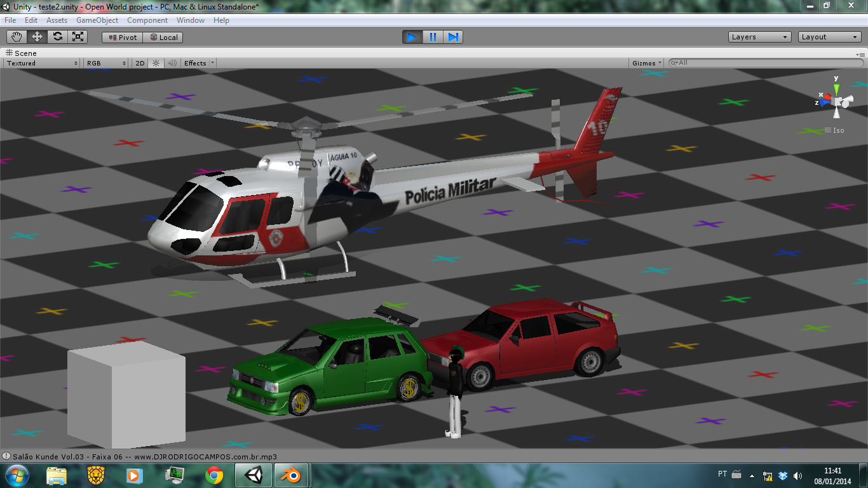Image resolution: width=868 pixels, height=488 pixels.
Task: Click the network tray icon
Action: pyautogui.click(x=768, y=476)
